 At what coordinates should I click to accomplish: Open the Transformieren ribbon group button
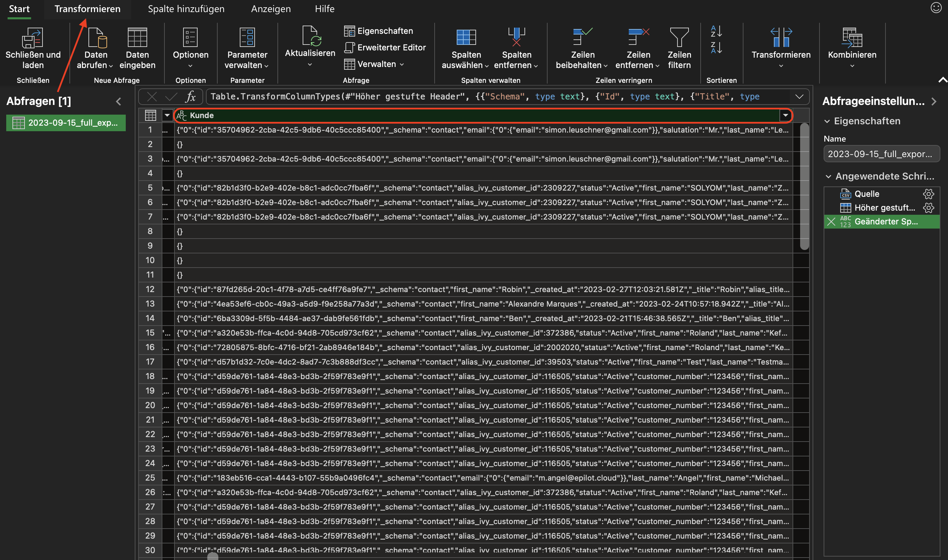point(781,48)
